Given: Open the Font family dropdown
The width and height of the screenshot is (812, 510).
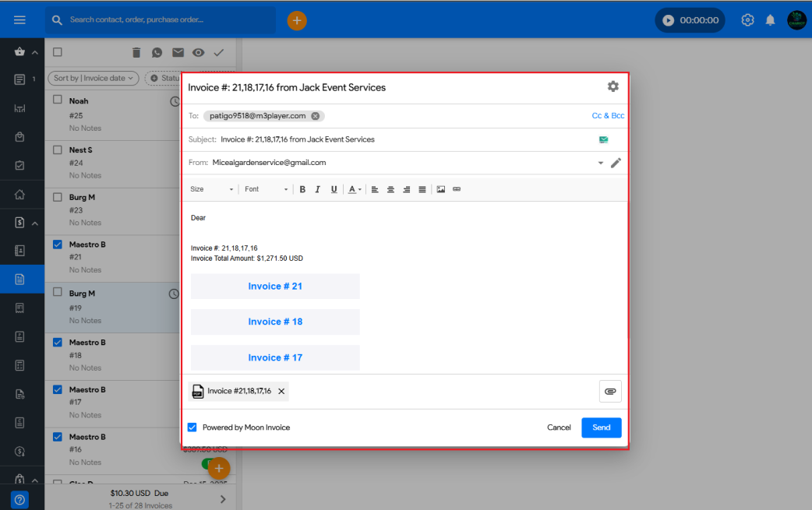Looking at the screenshot, I should point(266,189).
